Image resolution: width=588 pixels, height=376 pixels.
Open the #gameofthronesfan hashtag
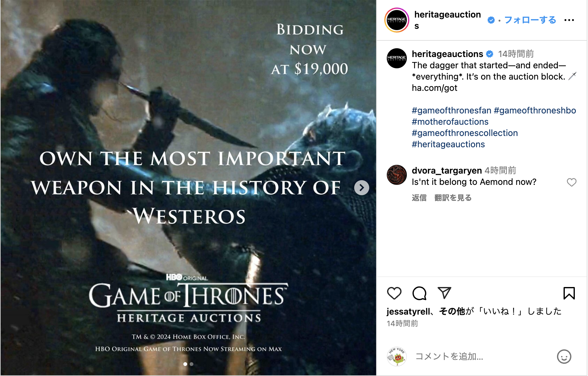(451, 110)
